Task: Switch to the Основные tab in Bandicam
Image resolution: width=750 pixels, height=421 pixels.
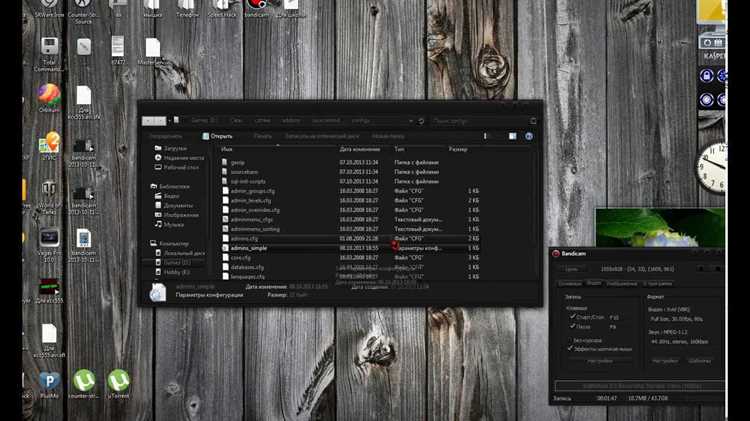Action: pyautogui.click(x=570, y=284)
